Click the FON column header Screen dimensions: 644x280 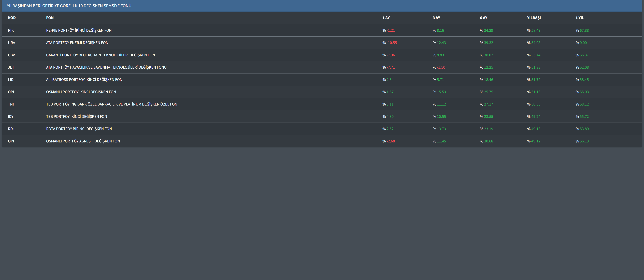[x=50, y=18]
